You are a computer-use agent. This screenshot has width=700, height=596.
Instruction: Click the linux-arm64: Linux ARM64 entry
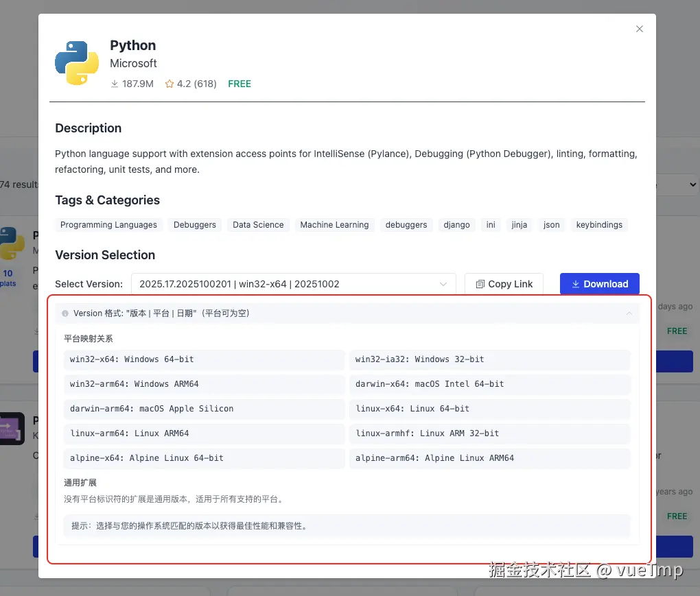click(204, 433)
